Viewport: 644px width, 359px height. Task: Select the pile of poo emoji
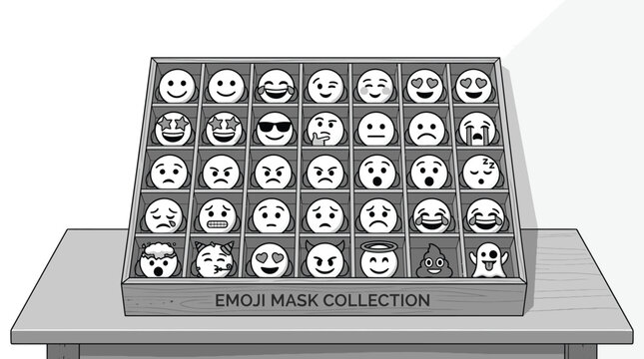(434, 261)
